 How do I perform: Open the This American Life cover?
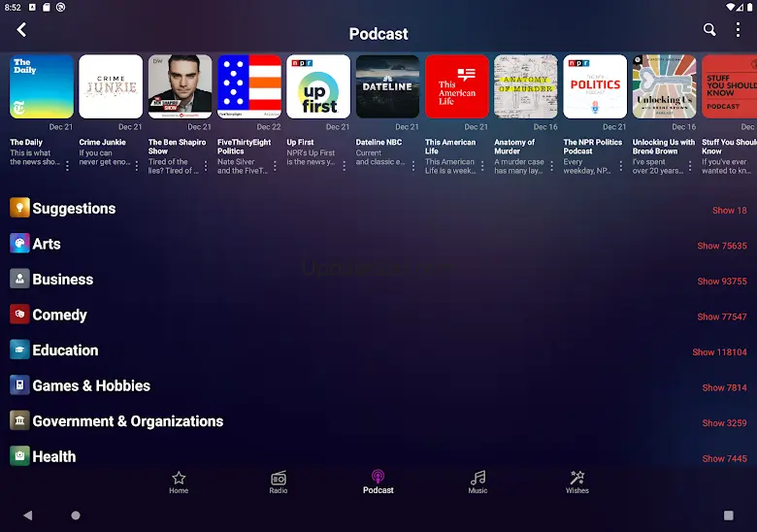click(x=457, y=86)
